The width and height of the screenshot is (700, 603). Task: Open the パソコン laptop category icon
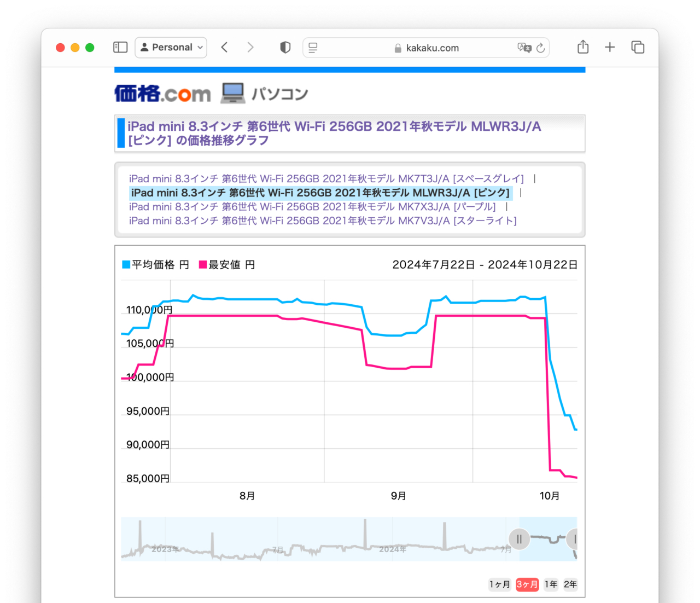(233, 93)
